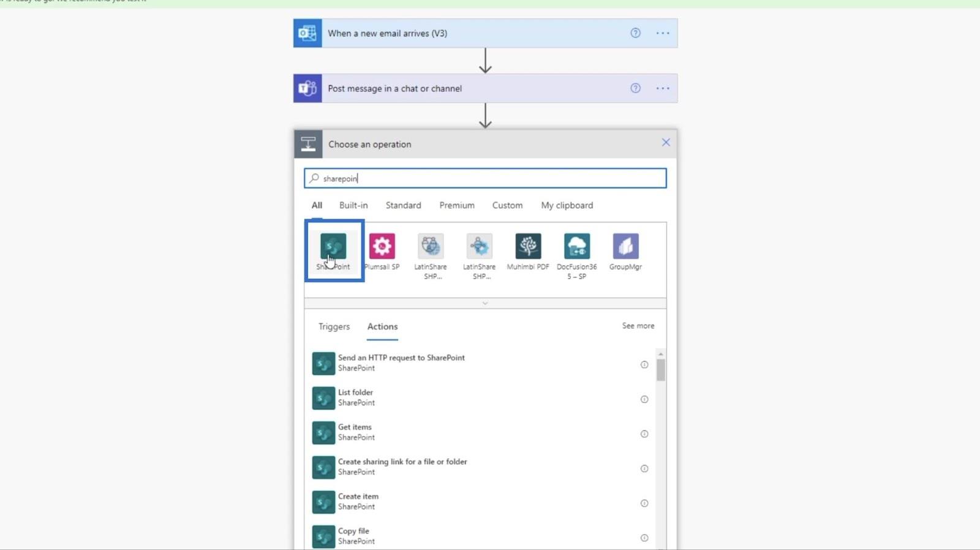Switch to the Standard tab
The image size is (980, 550).
coord(403,205)
